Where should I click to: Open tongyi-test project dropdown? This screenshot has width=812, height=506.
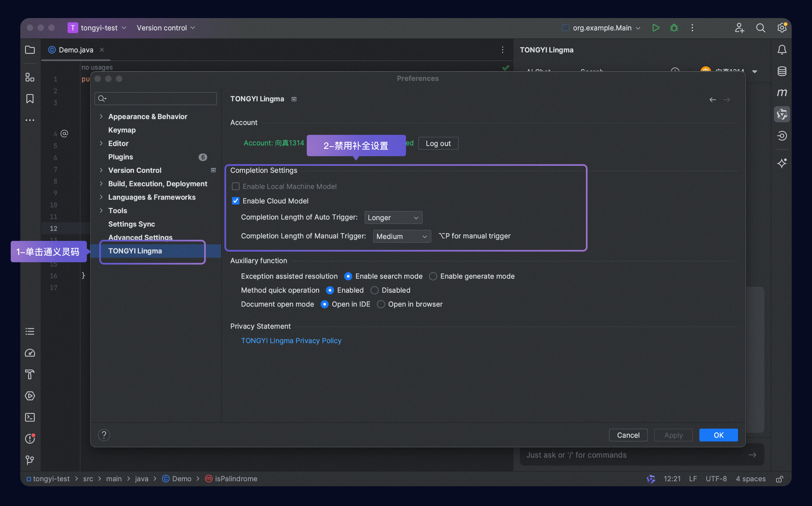[x=97, y=28]
